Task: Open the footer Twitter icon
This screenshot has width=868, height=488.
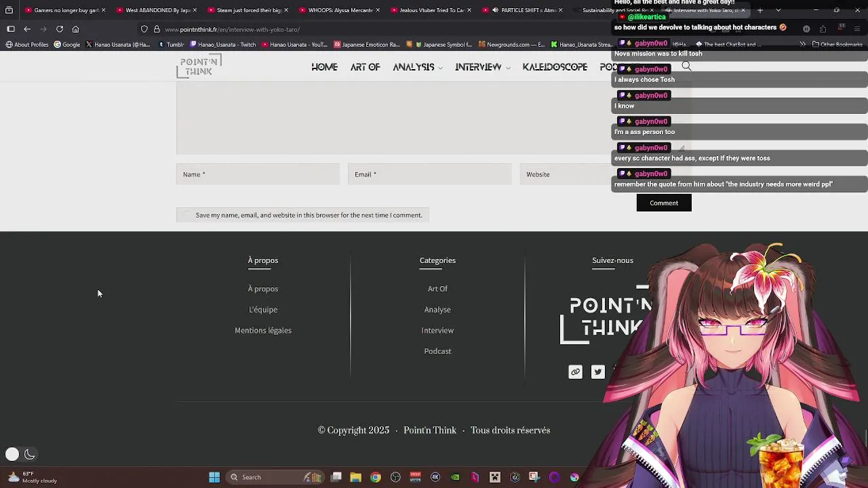Action: click(x=597, y=371)
